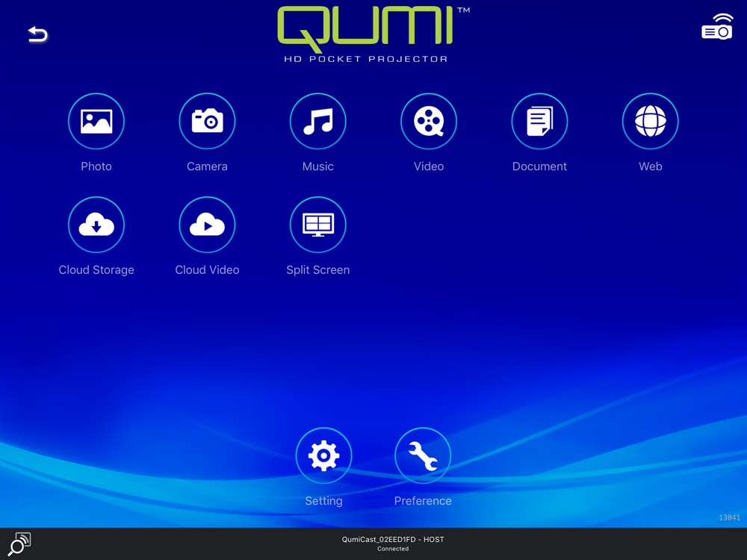
Task: Tap the QumiCast_02EED1FD - HOST device name
Action: click(x=393, y=540)
